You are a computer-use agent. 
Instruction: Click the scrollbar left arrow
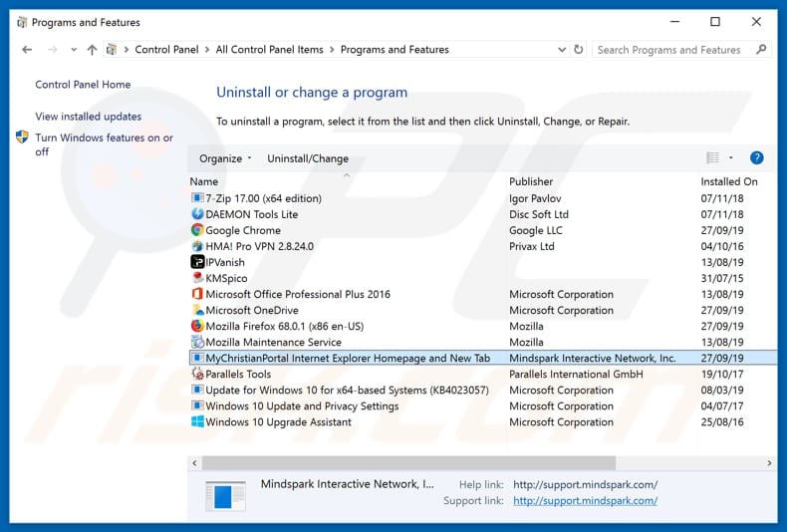tap(194, 463)
